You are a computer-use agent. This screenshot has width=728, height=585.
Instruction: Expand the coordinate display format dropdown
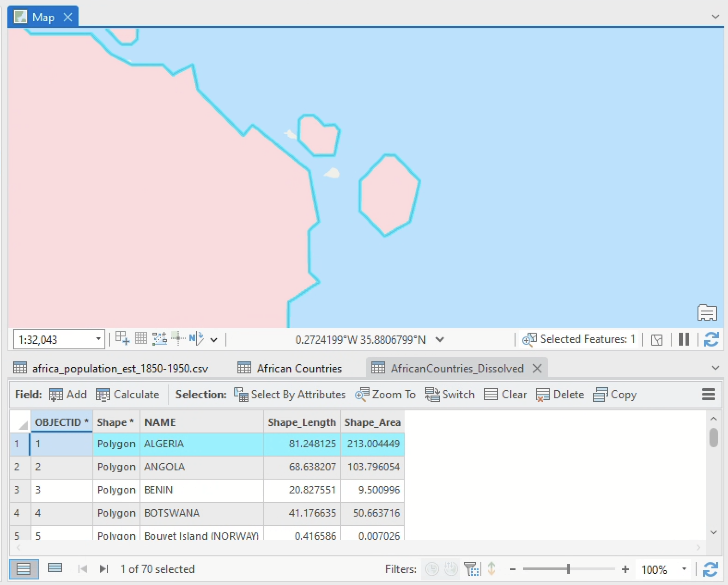pyautogui.click(x=440, y=340)
